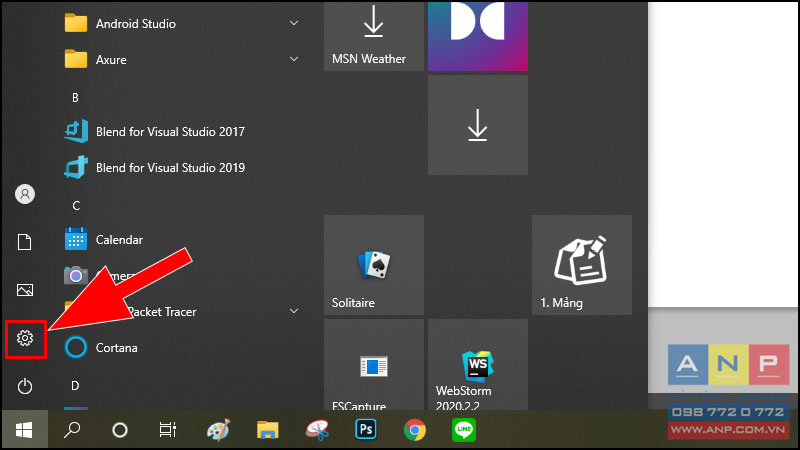
Task: Open File Explorer from taskbar
Action: [x=268, y=430]
